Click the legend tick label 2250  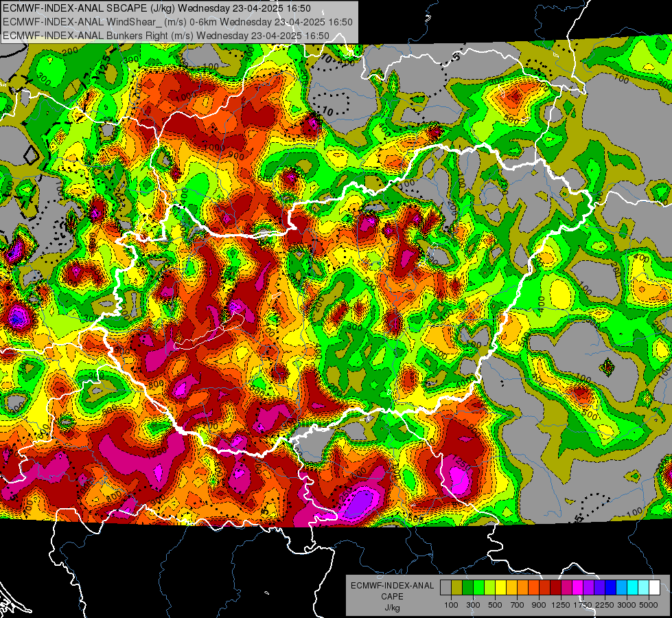[x=605, y=605]
